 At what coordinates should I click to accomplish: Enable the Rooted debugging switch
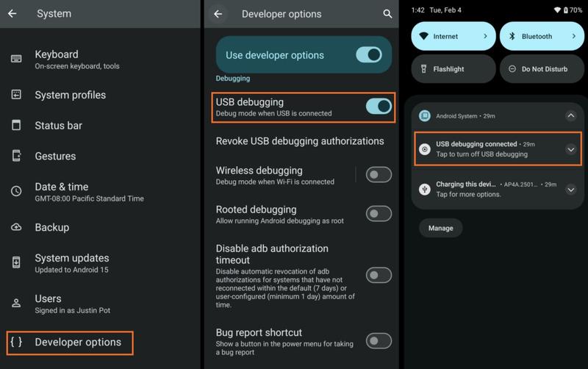point(379,214)
